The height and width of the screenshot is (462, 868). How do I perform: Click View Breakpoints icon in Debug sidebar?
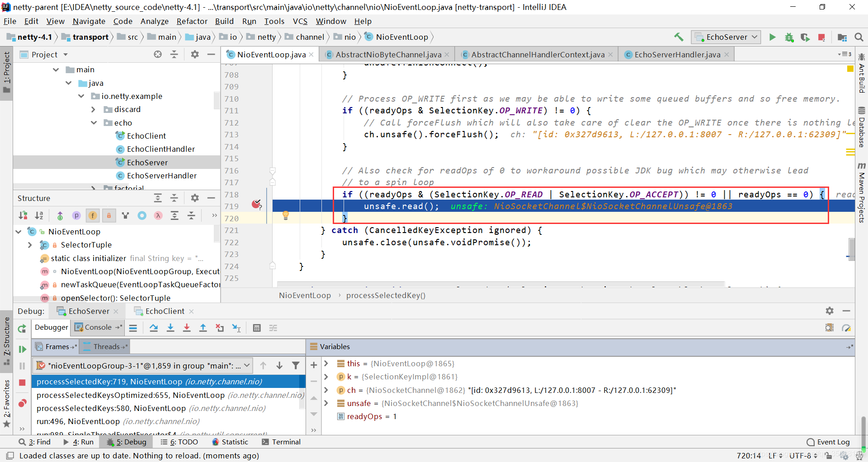click(x=22, y=403)
